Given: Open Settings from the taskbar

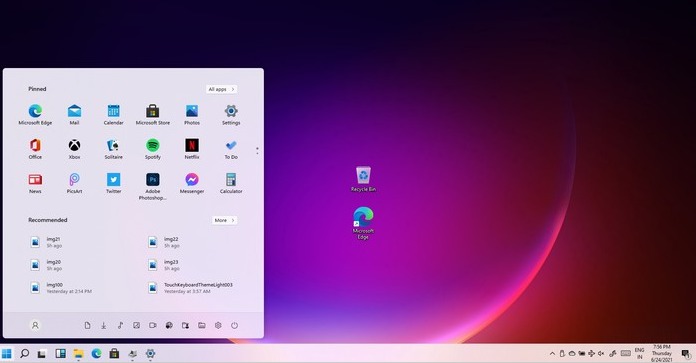Looking at the screenshot, I should 150,354.
